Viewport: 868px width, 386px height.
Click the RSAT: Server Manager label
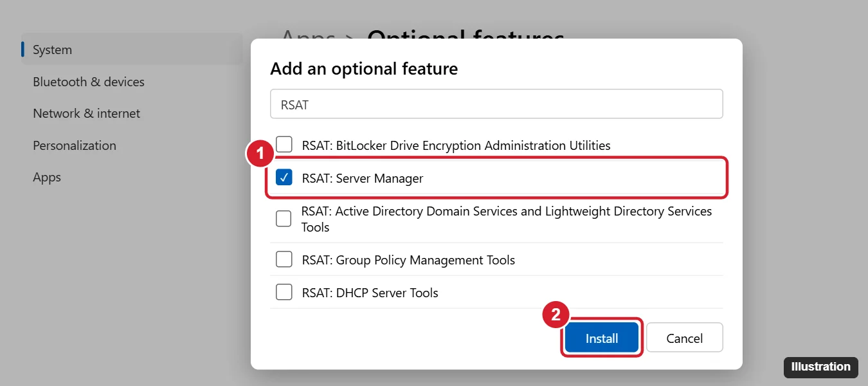tap(363, 178)
